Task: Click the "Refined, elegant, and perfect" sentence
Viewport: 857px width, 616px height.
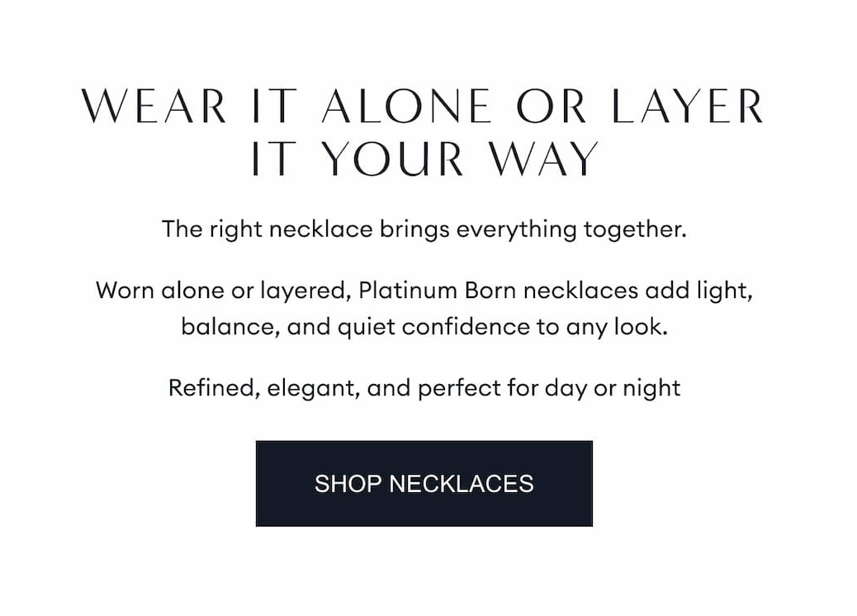Action: 424,387
